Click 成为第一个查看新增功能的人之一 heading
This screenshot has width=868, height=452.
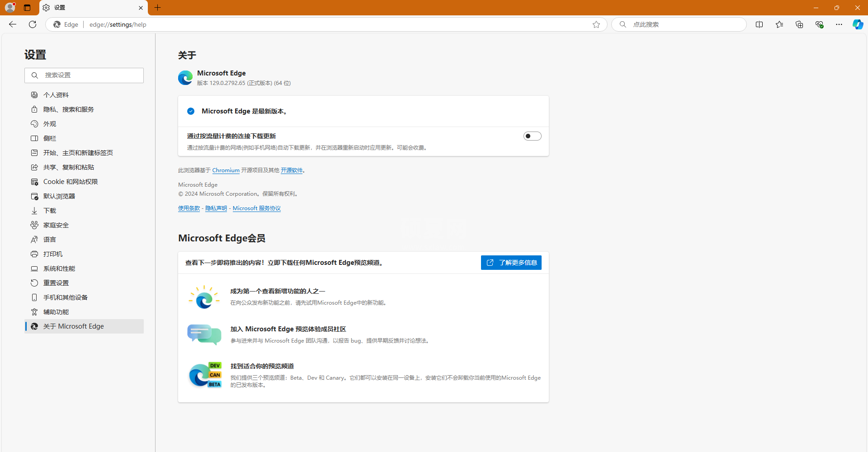click(278, 291)
